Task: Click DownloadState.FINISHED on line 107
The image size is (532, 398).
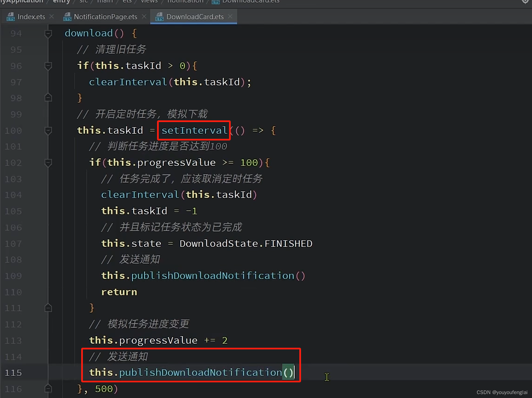Action: coord(246,244)
